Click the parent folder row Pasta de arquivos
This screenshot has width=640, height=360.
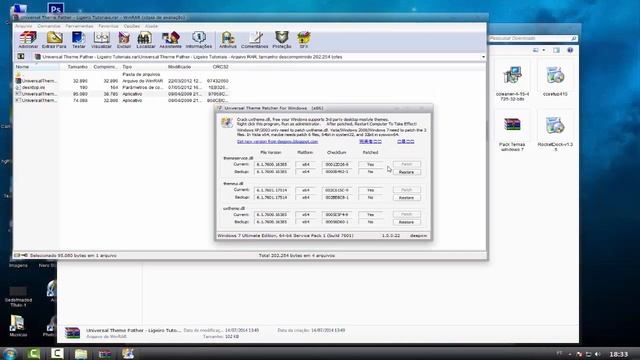point(122,74)
